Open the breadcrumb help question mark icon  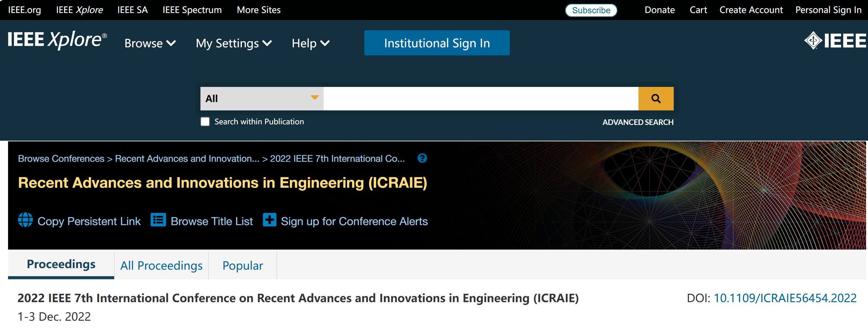click(422, 158)
